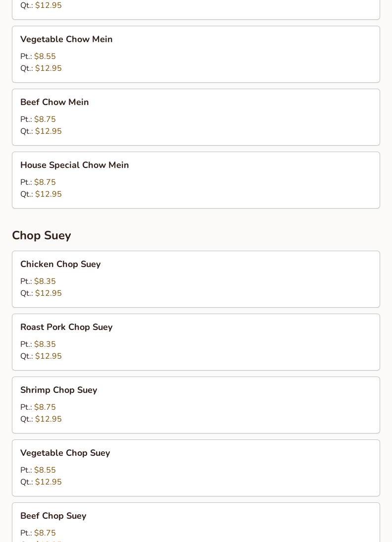Click the Chop Suey section heading
This screenshot has height=542, width=392.
click(42, 235)
